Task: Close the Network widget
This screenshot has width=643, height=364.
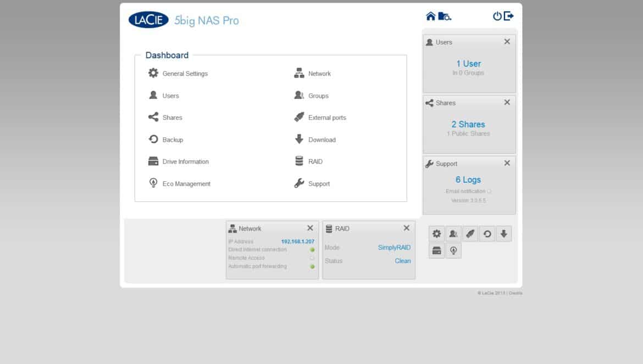Action: (311, 228)
